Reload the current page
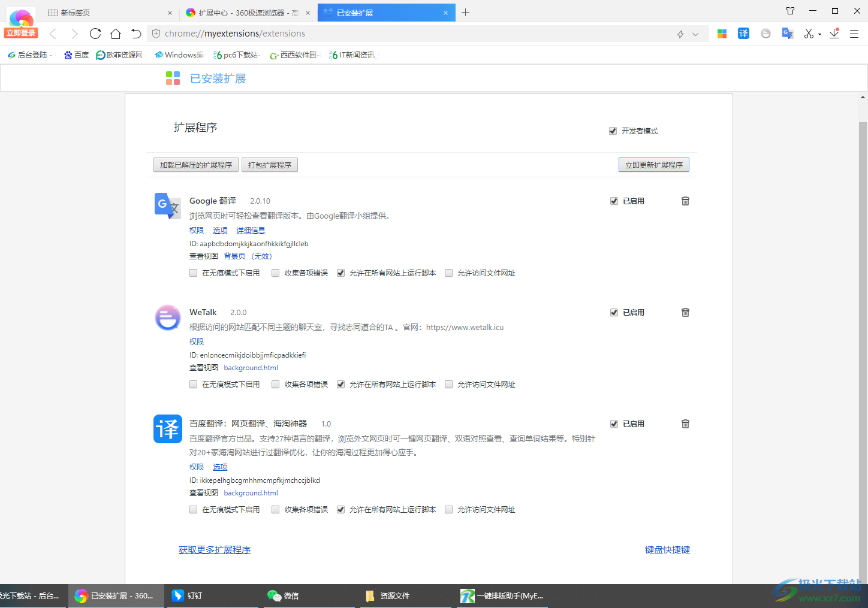Screen dimensions: 868x608 tap(95, 34)
